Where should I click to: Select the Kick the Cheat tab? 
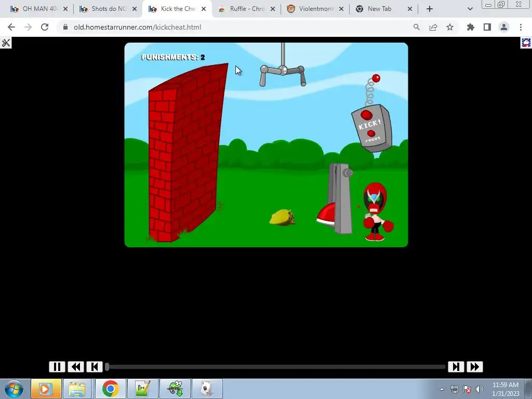[177, 9]
